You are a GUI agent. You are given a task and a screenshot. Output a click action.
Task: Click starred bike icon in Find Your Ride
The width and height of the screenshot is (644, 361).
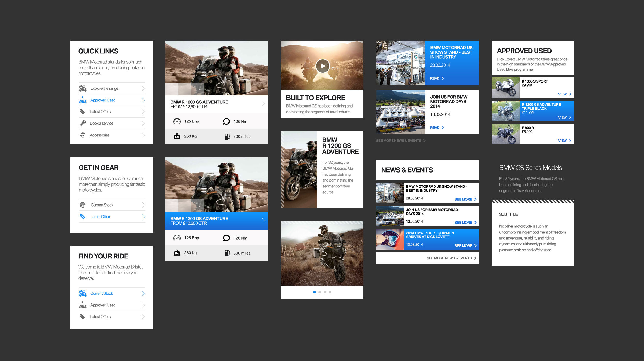[82, 305]
